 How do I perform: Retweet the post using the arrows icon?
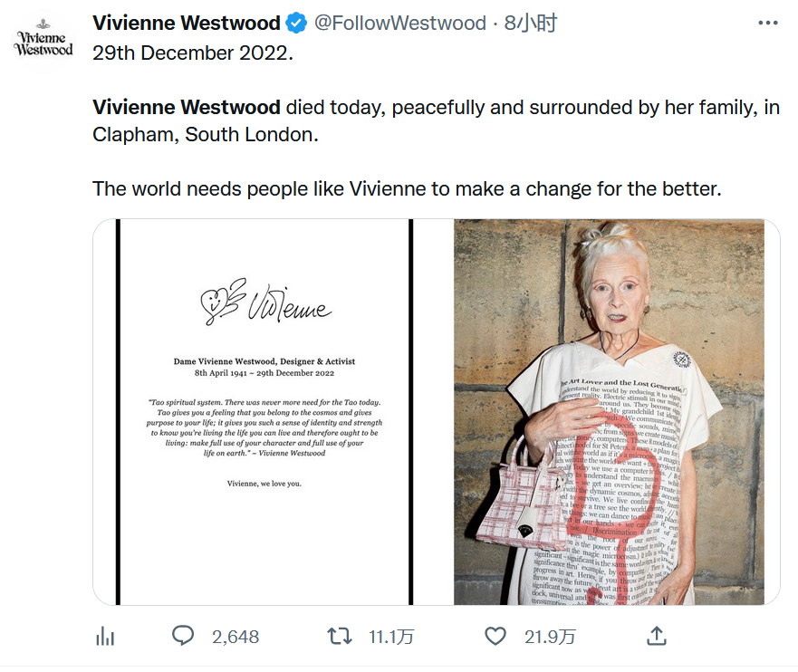click(x=340, y=637)
